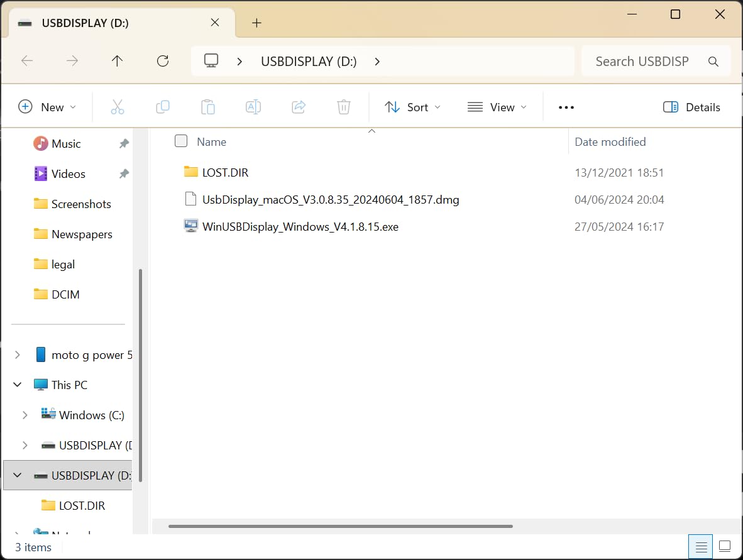Image resolution: width=743 pixels, height=560 pixels.
Task: Click the Cut scissors icon
Action: point(118,107)
